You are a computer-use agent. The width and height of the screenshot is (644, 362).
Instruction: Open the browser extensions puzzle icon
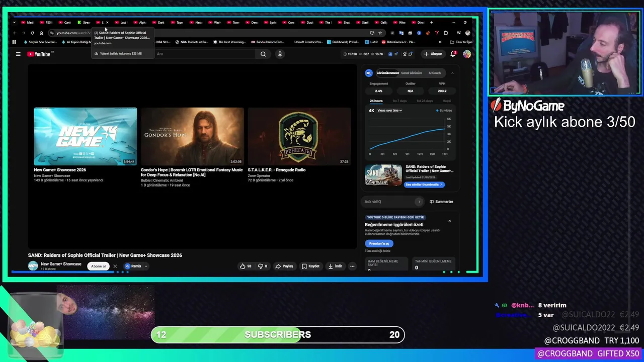(x=446, y=33)
